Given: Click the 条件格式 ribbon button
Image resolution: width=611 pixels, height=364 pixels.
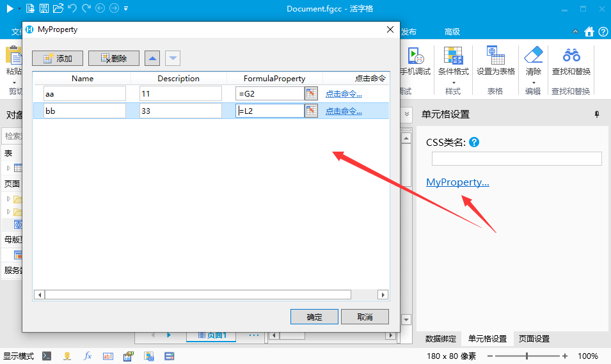Looking at the screenshot, I should click(453, 65).
